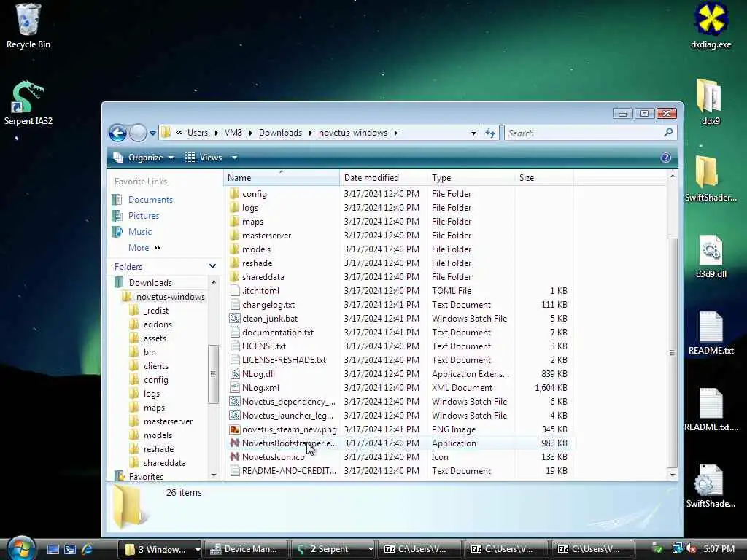
Task: Open taskbar 3 Windows group dropdown
Action: point(197,550)
